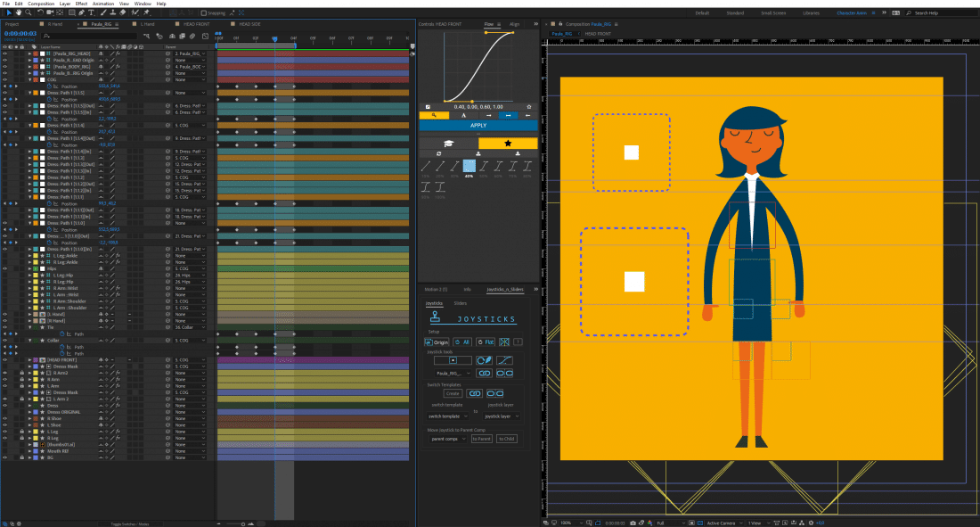Open the switch template dropdown
The height and width of the screenshot is (527, 980).
(x=445, y=416)
